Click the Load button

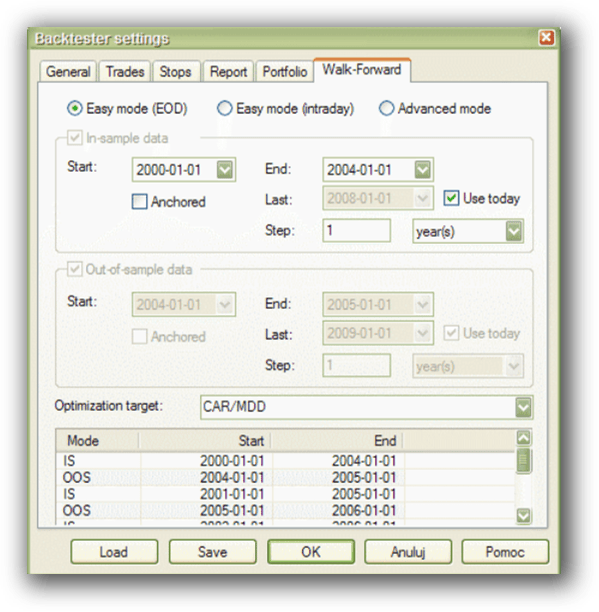[x=114, y=552]
